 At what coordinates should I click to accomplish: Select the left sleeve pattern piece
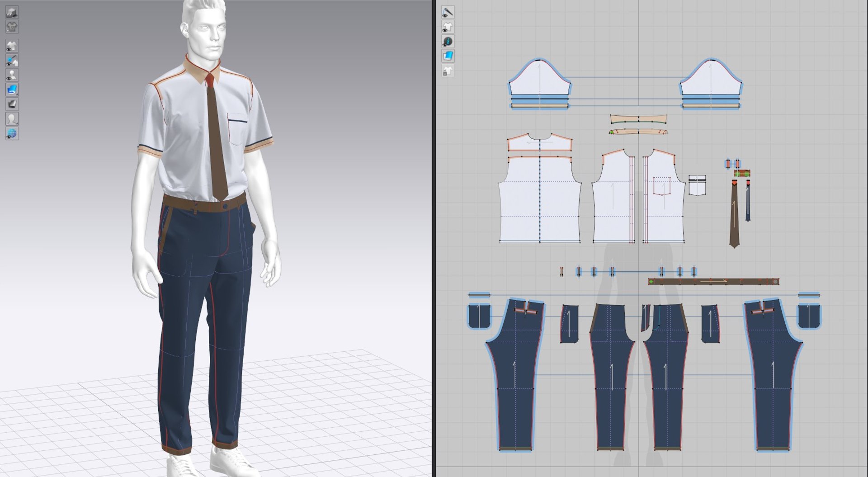click(x=539, y=79)
